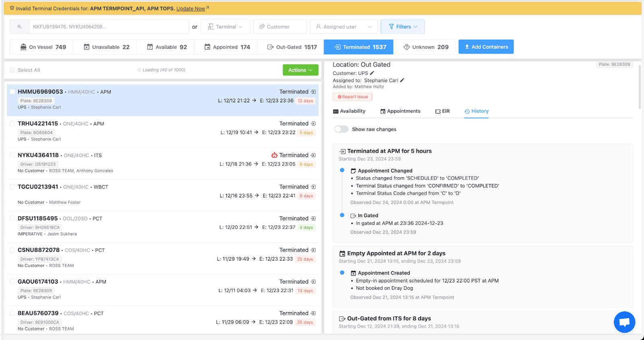Click terminated icon on HMMU6969053 row
The height and width of the screenshot is (340, 644).
pyautogui.click(x=313, y=92)
